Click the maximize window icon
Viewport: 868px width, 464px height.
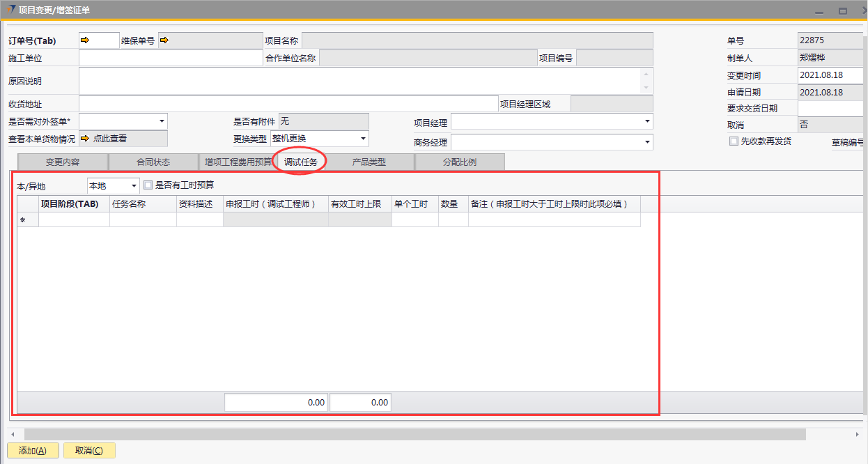pos(843,10)
